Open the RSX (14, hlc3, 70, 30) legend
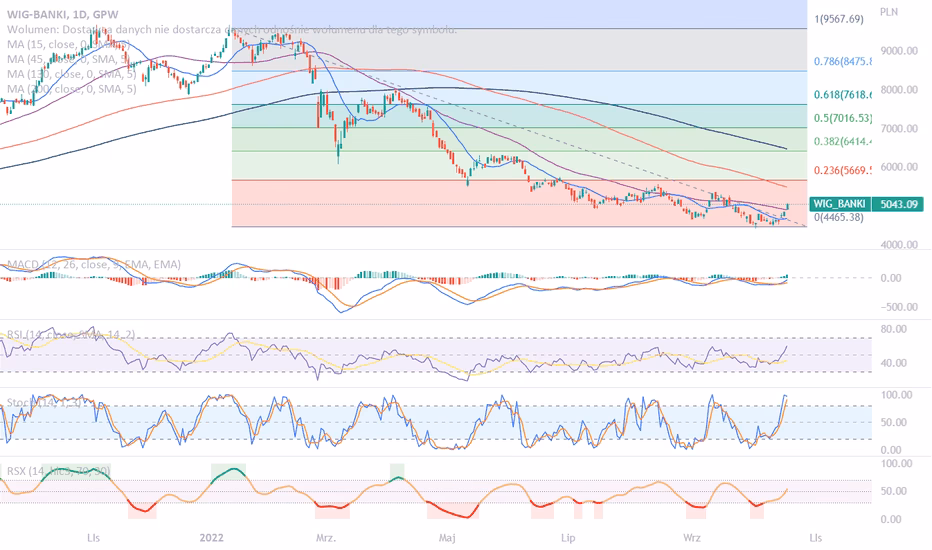Viewport: 932px width, 550px height. pyautogui.click(x=58, y=471)
